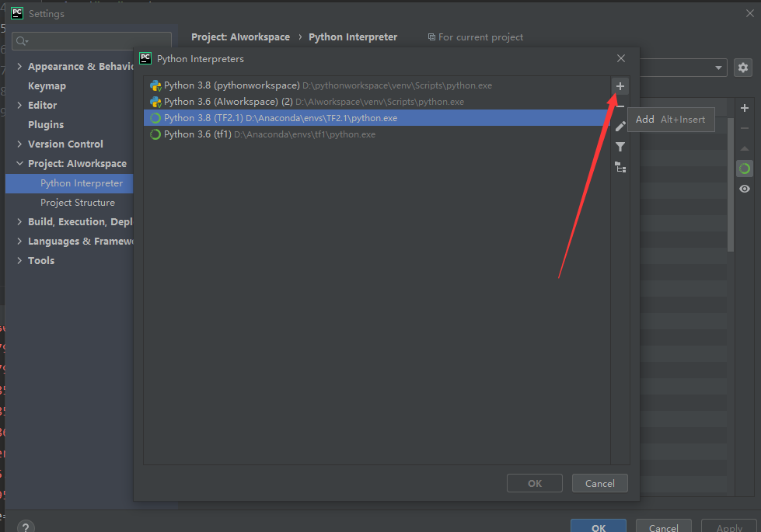
Task: Click the Python icon of pythonworkspace interpreter
Action: tap(155, 86)
